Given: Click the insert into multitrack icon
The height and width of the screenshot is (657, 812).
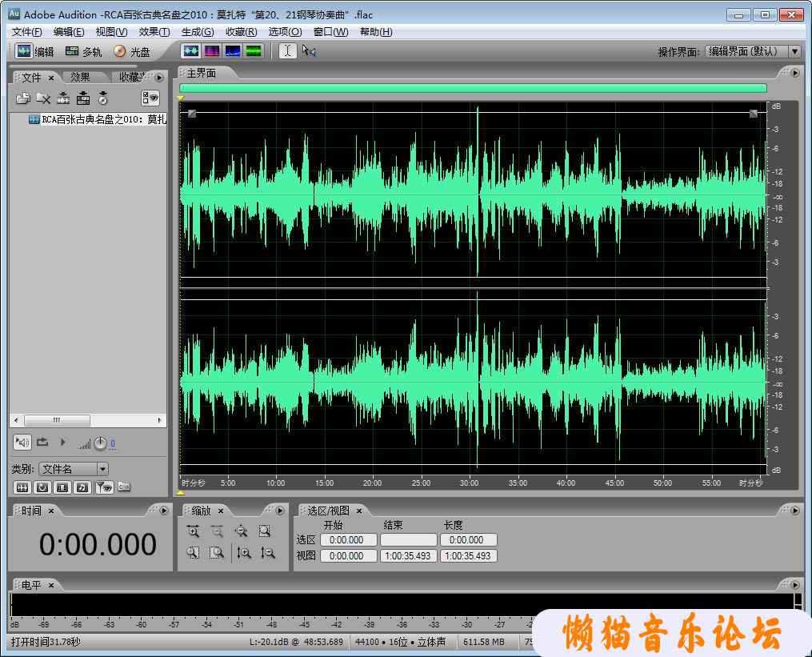Looking at the screenshot, I should tap(83, 98).
